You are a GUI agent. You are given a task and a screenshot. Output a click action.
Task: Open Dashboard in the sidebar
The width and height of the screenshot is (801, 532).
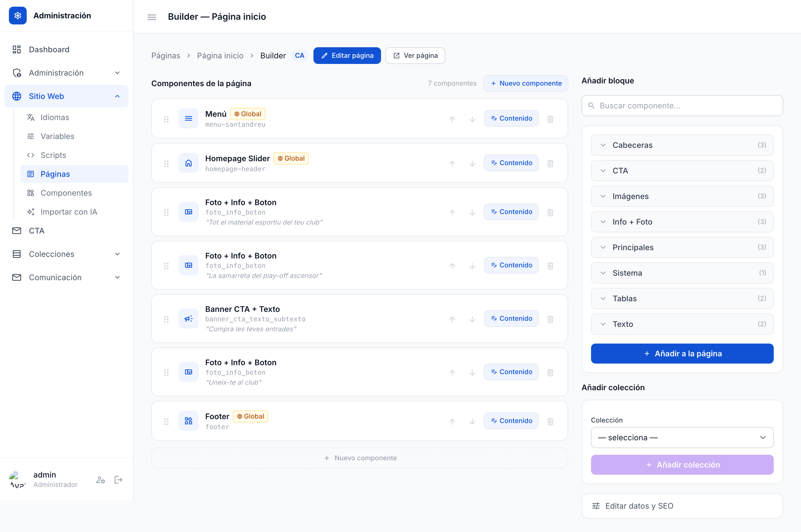[x=66, y=49]
